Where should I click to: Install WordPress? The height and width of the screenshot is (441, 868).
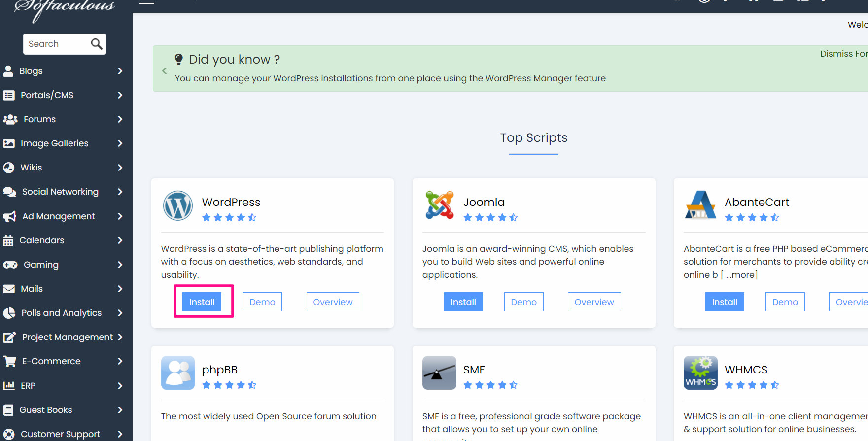(202, 302)
